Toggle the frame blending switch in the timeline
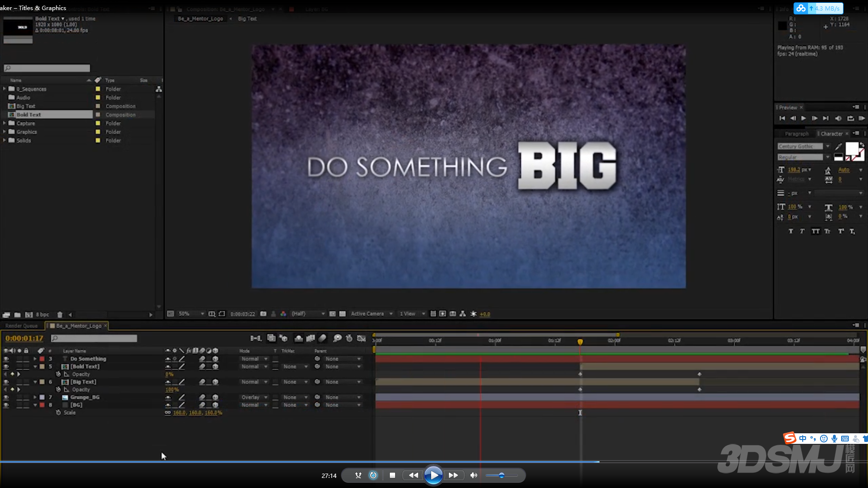 tap(311, 338)
